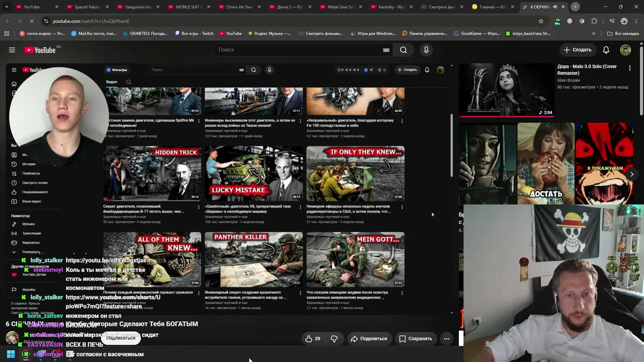Open the Mail.Ru bookmark

[94, 34]
